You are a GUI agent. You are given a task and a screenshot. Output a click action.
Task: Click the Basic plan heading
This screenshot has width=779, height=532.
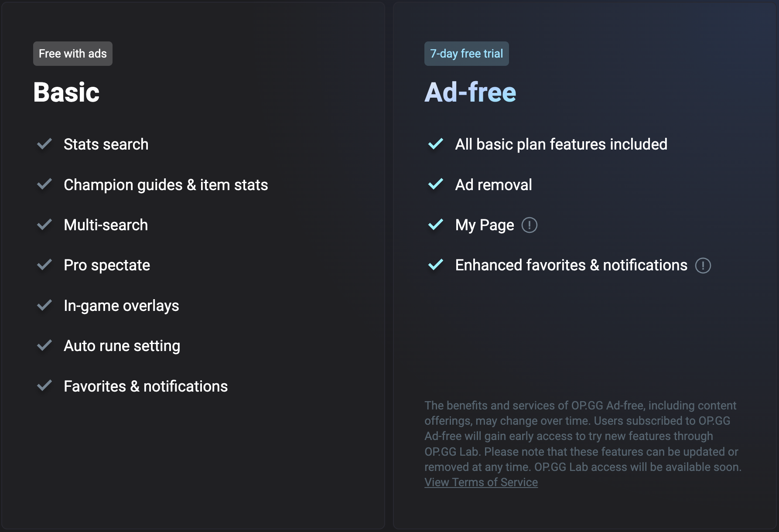click(x=66, y=92)
